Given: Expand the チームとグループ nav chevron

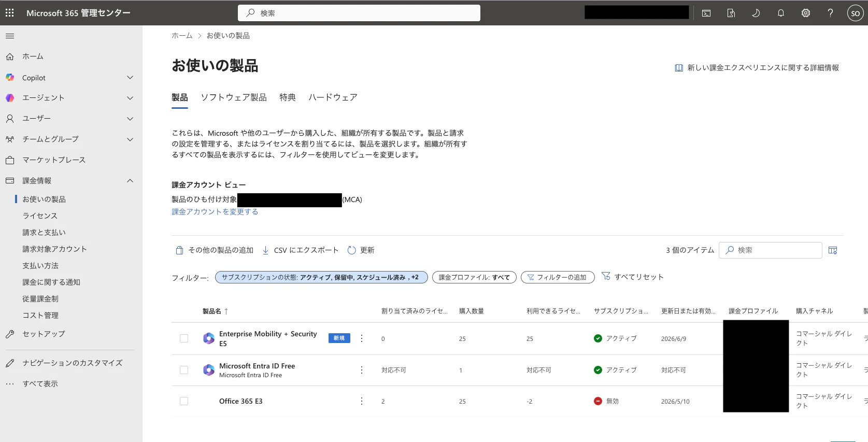Looking at the screenshot, I should (x=130, y=139).
